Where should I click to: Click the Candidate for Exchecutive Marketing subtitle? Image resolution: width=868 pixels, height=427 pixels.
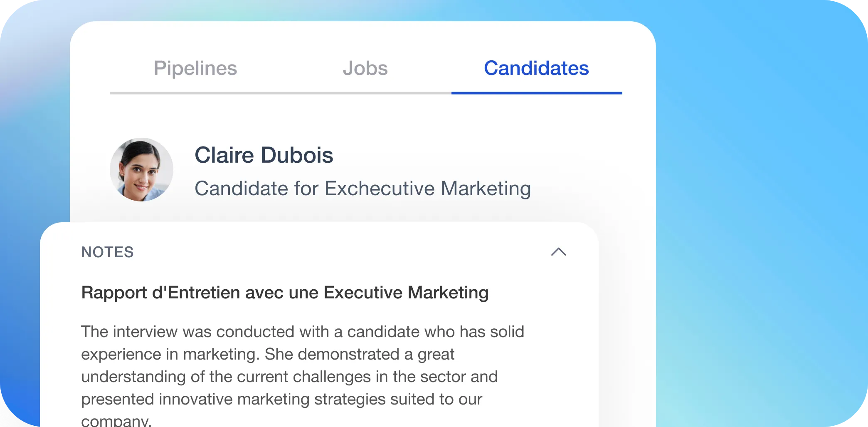click(x=362, y=189)
